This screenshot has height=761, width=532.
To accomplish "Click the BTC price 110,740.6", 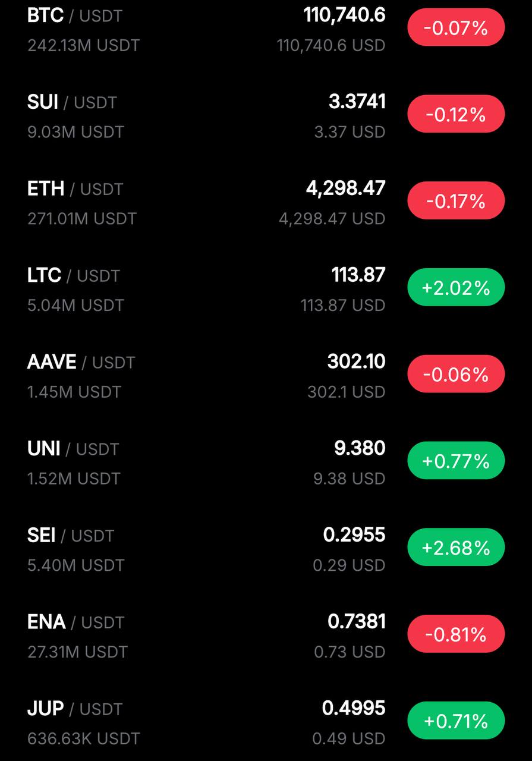I will pyautogui.click(x=345, y=15).
